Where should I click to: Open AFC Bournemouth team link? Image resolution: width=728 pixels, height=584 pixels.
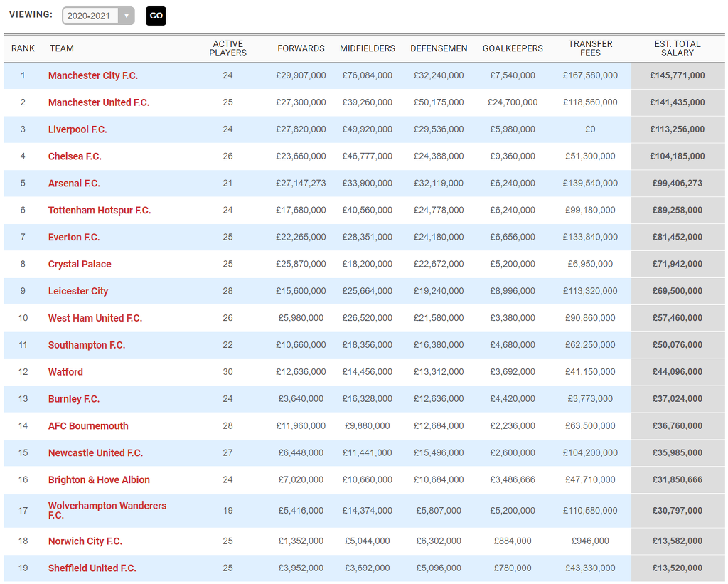coord(88,425)
